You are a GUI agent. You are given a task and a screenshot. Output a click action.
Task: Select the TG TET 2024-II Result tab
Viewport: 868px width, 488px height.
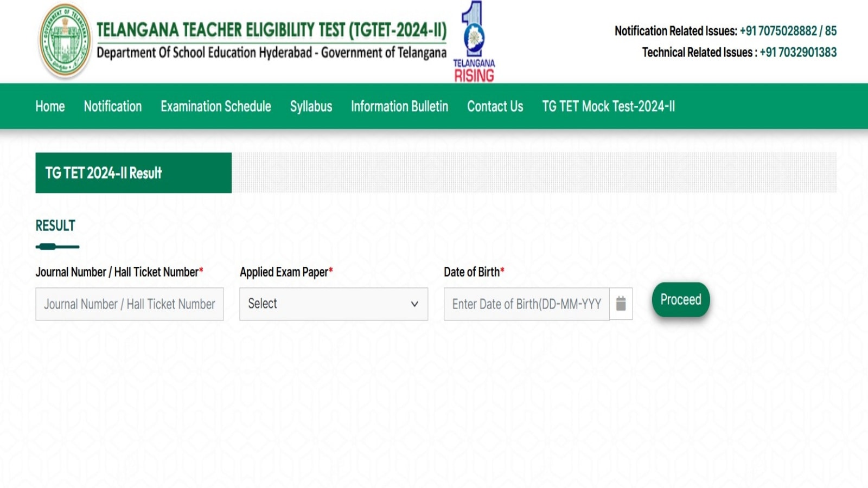[x=133, y=173]
